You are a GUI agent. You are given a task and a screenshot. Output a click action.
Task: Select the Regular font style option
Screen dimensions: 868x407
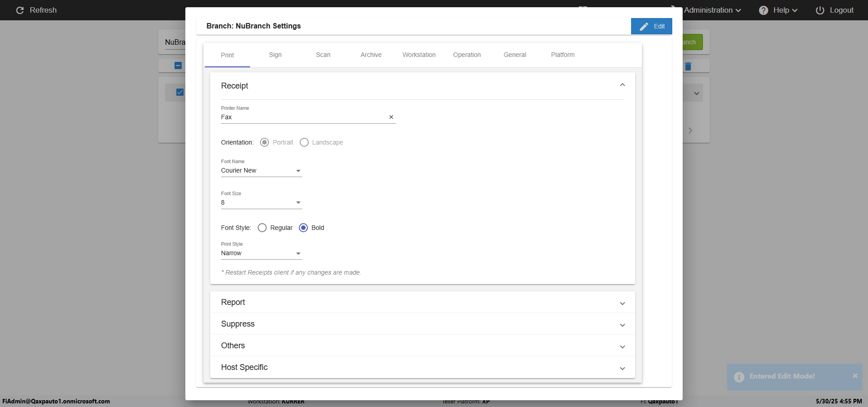(262, 228)
